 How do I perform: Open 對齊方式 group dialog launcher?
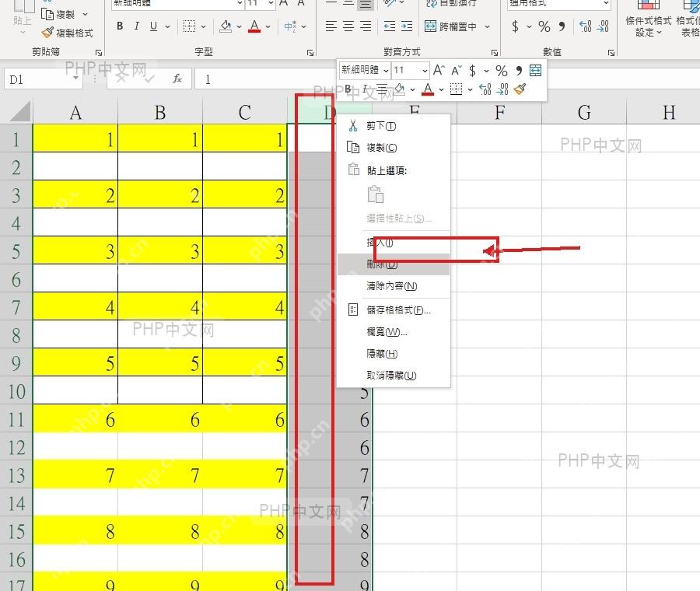tap(495, 53)
